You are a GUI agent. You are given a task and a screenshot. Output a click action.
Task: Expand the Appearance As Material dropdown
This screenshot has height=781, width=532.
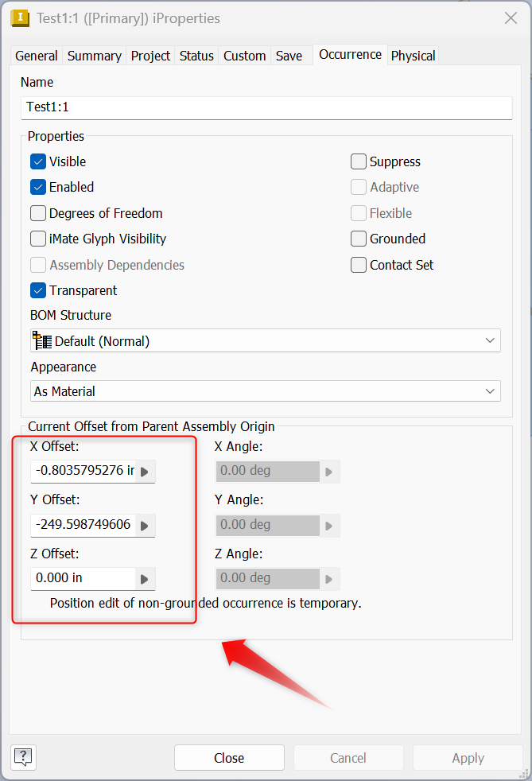tap(266, 391)
